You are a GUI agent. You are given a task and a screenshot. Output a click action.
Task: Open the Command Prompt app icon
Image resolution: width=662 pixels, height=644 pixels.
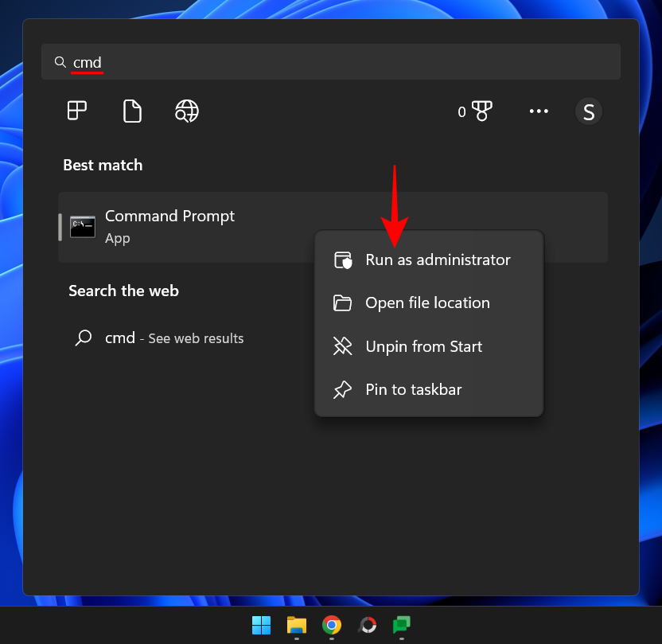pyautogui.click(x=82, y=227)
